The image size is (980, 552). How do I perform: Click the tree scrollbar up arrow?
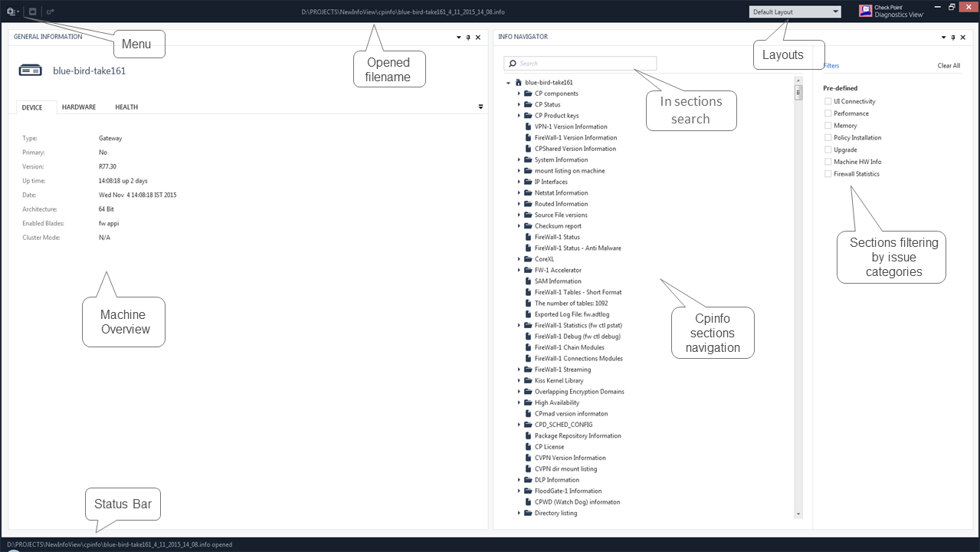click(x=798, y=80)
